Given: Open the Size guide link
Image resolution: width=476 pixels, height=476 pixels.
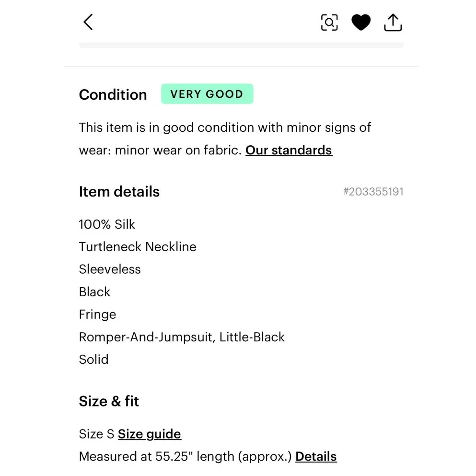Looking at the screenshot, I should [x=150, y=434].
